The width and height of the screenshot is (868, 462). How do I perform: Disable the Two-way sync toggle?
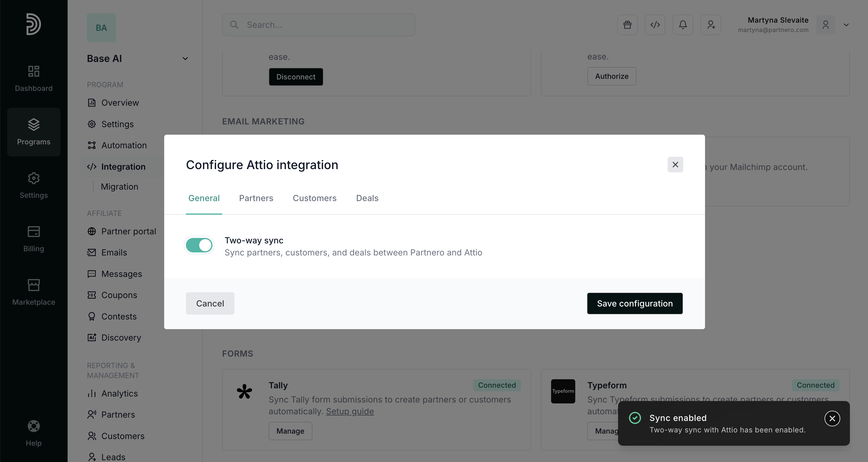coord(199,245)
